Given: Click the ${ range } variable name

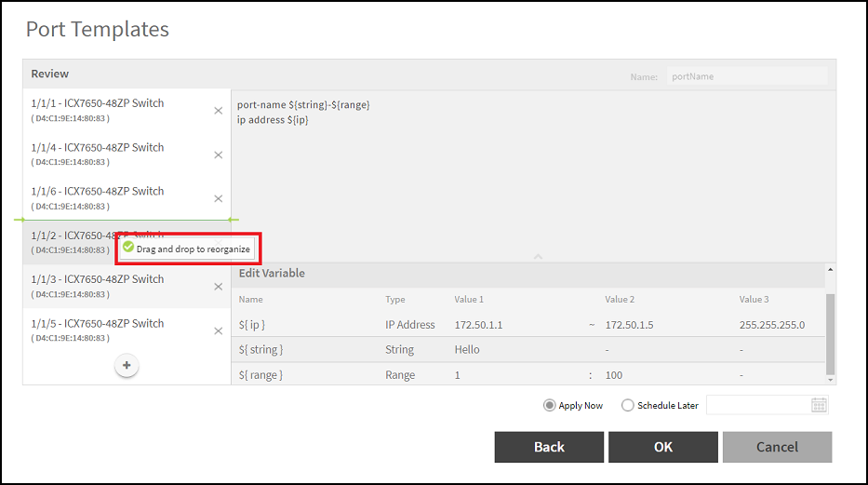Looking at the screenshot, I should coord(260,375).
